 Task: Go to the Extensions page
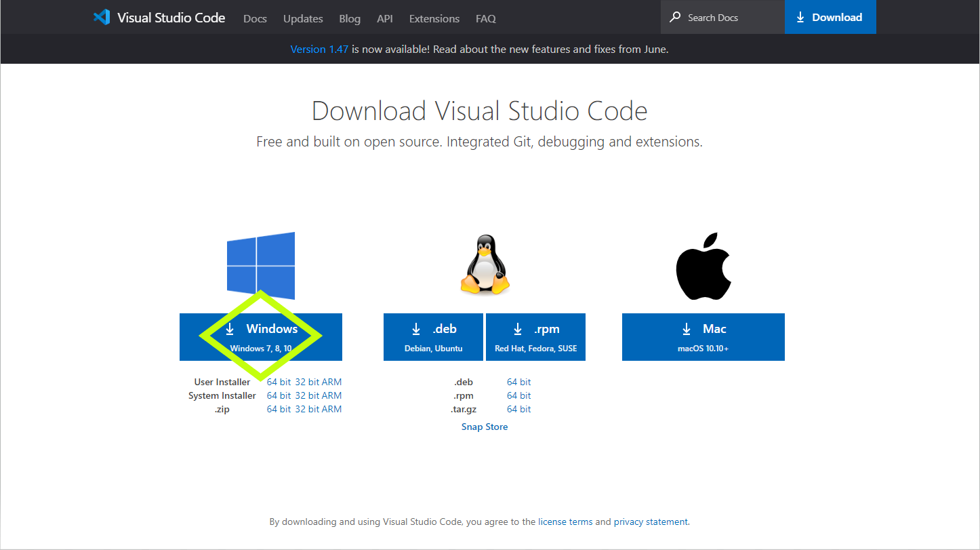point(434,18)
